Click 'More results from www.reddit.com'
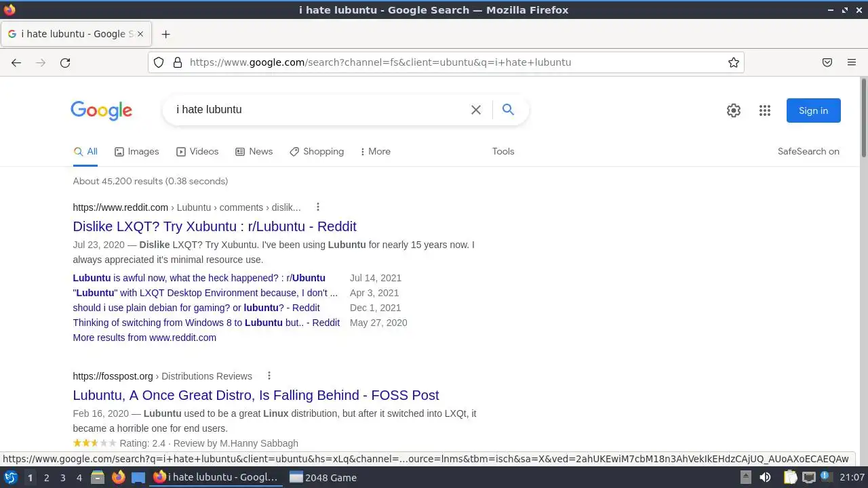 (144, 338)
